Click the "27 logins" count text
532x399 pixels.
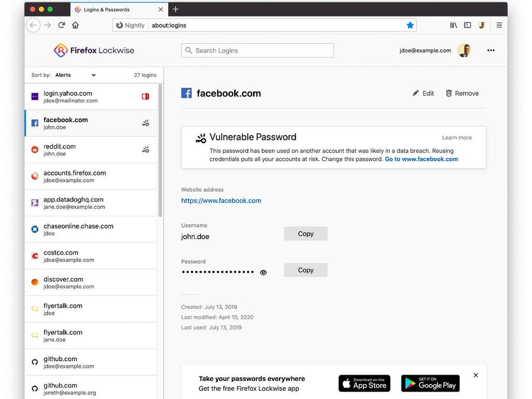[145, 75]
